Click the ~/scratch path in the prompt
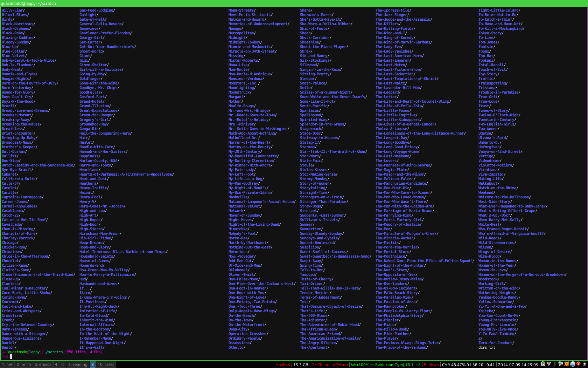The width and height of the screenshot is (588, 368). [x=53, y=352]
